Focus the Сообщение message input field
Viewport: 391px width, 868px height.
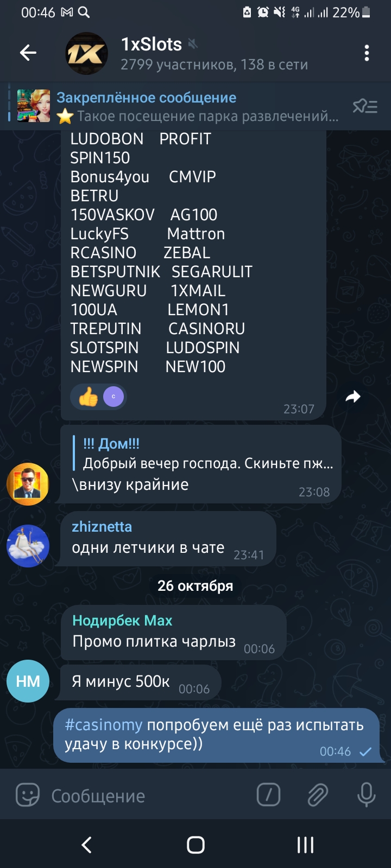[x=147, y=796]
